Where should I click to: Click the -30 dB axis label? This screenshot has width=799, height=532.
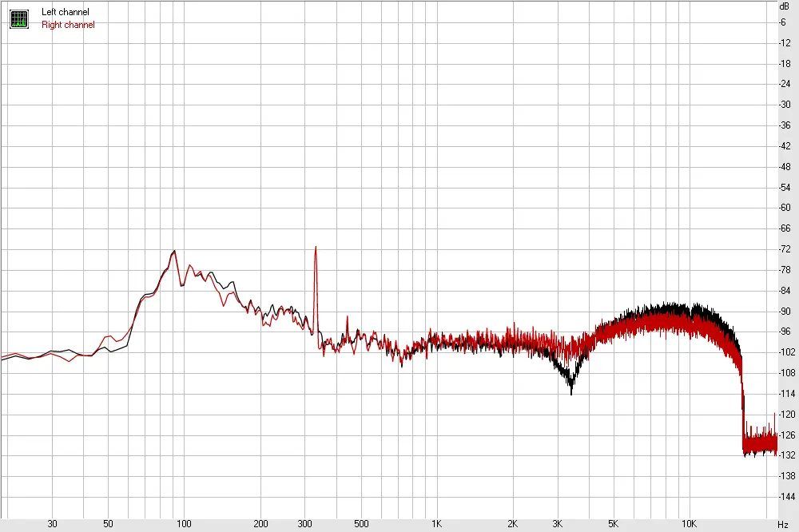click(785, 105)
